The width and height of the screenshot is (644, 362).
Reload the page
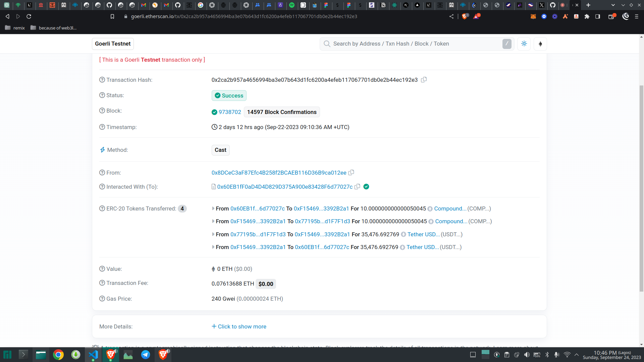[29, 16]
